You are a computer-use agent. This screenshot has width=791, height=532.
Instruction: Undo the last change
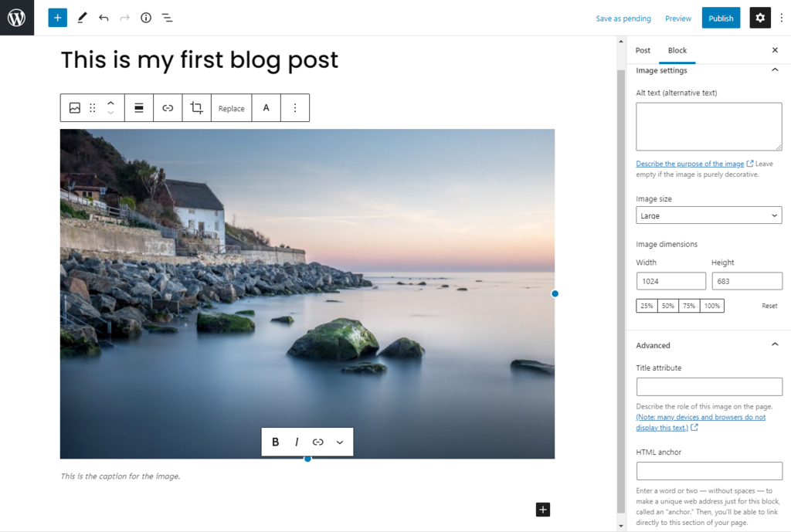coord(104,17)
